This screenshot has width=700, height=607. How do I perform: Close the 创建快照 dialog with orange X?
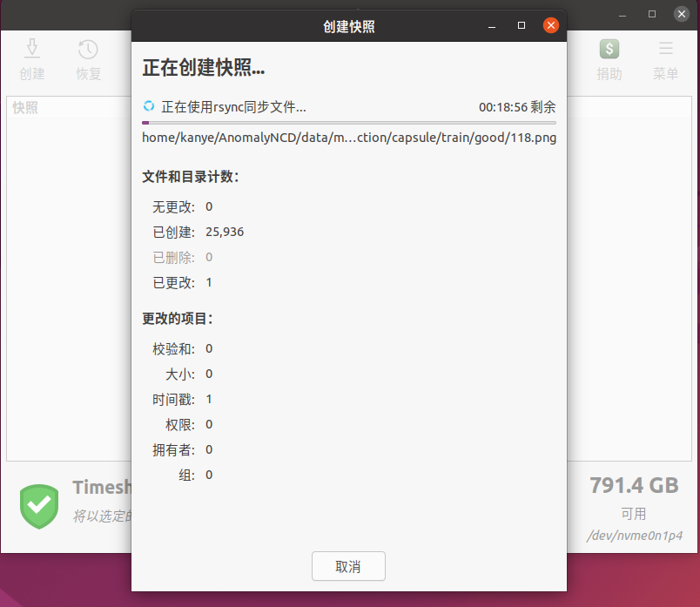[x=550, y=26]
